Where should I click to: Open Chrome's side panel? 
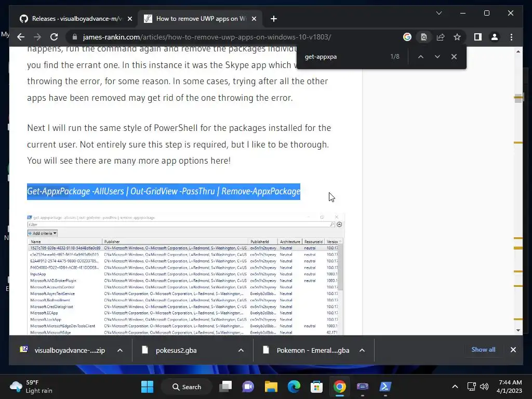478,37
